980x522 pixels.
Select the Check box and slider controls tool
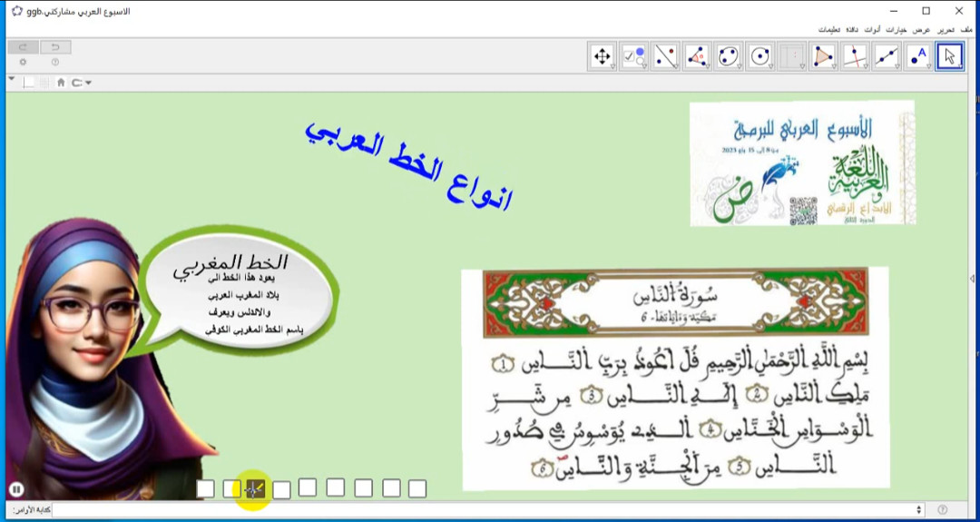[633, 56]
